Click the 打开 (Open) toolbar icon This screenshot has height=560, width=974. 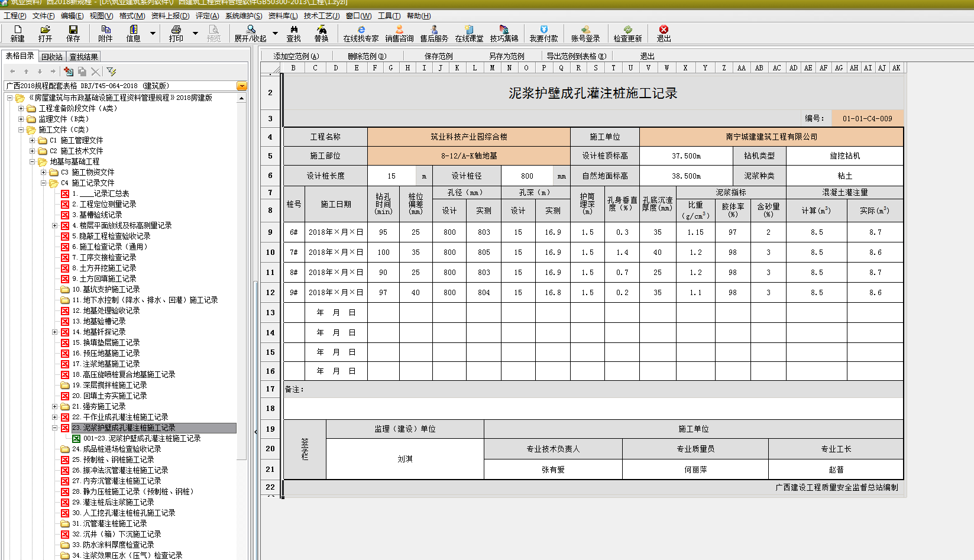click(45, 33)
